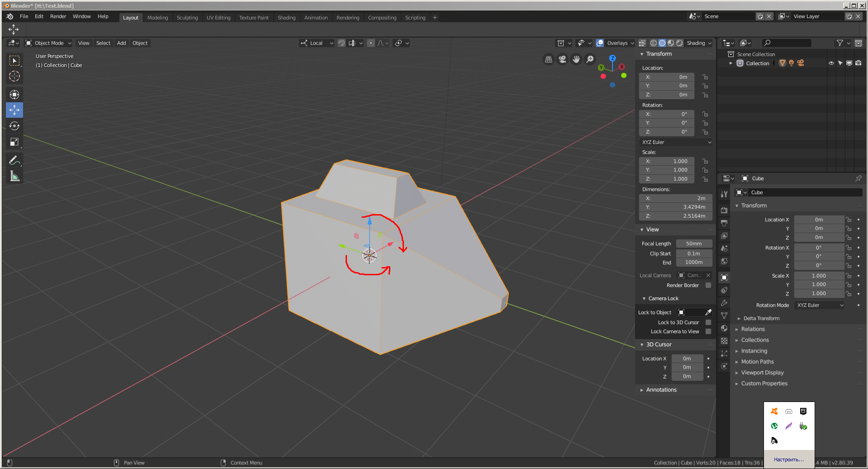Open Modifiers wrench tab in properties

click(x=724, y=303)
